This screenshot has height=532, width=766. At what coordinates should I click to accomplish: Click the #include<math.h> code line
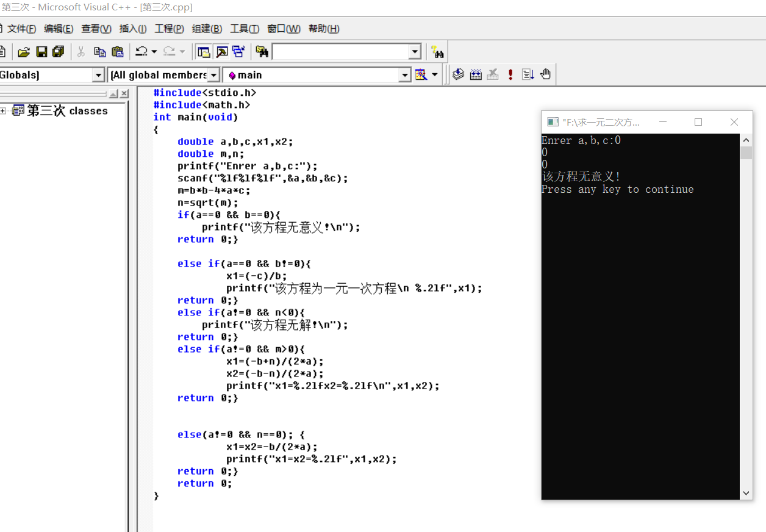click(x=202, y=105)
